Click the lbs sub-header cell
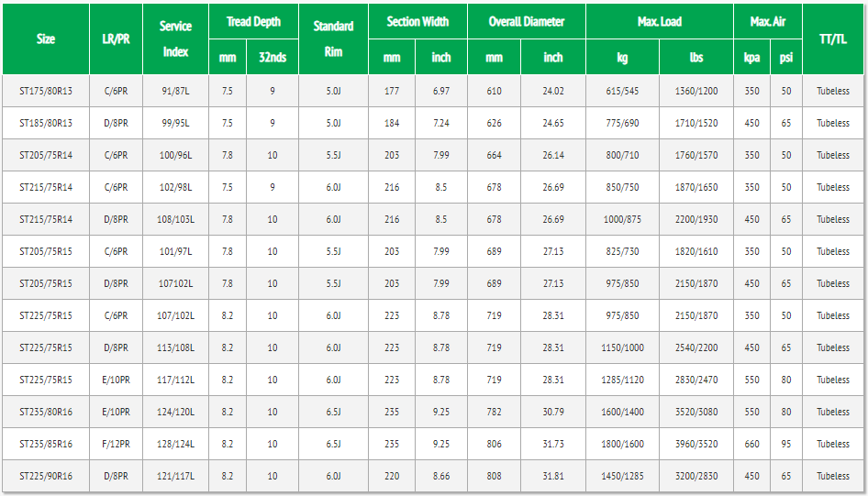 pyautogui.click(x=696, y=57)
